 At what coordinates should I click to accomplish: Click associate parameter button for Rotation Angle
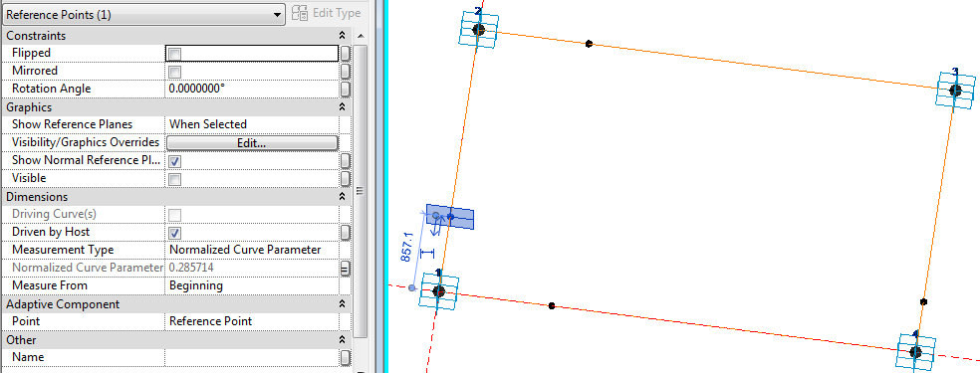(345, 90)
